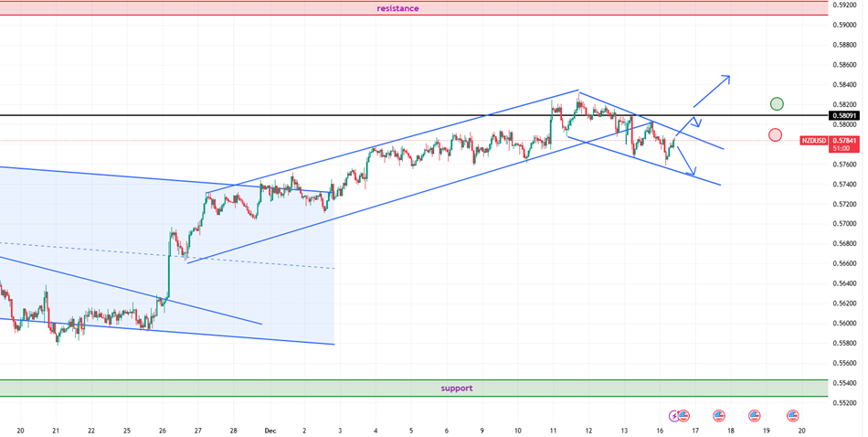This screenshot has width=868, height=437.
Task: Click the purple lightning event icon
Action: [x=674, y=415]
